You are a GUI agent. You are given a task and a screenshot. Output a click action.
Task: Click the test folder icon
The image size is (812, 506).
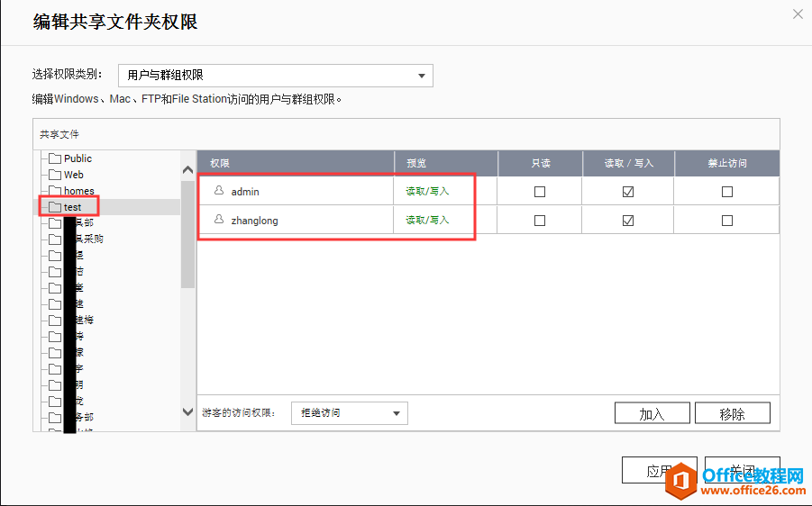[x=55, y=207]
